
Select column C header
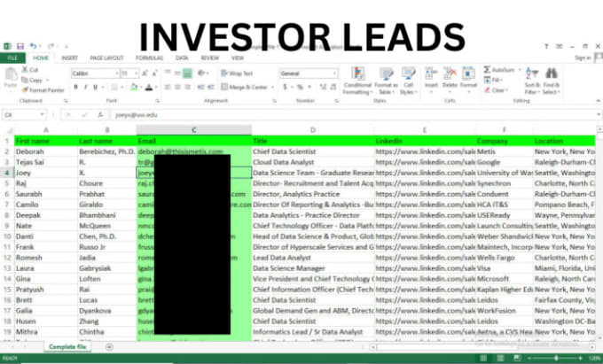[x=194, y=130]
